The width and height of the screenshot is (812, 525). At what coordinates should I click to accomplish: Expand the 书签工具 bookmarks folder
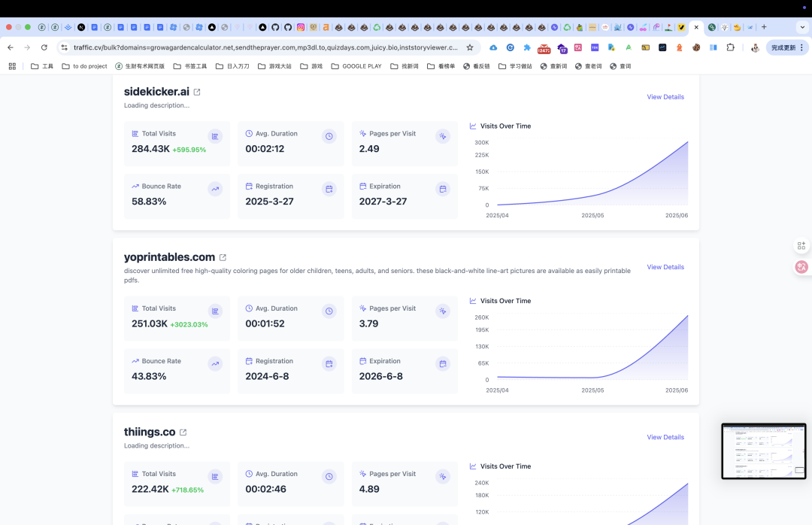(x=190, y=66)
